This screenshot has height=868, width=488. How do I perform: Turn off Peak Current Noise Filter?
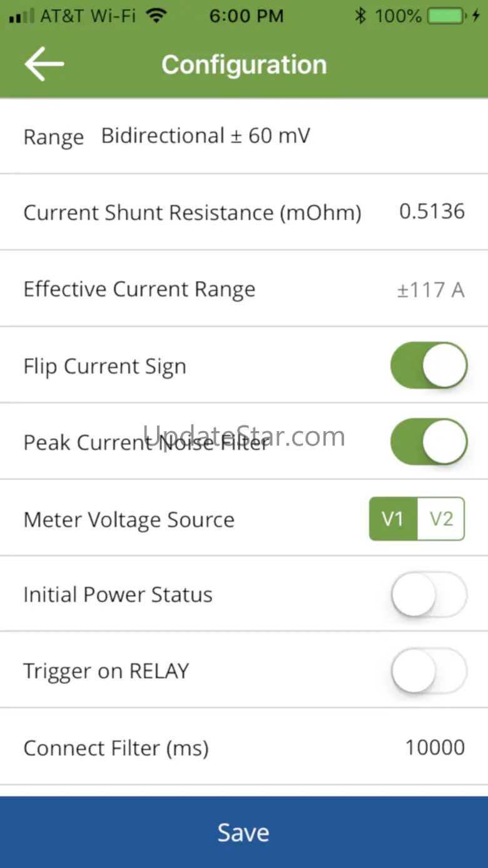[x=429, y=442]
